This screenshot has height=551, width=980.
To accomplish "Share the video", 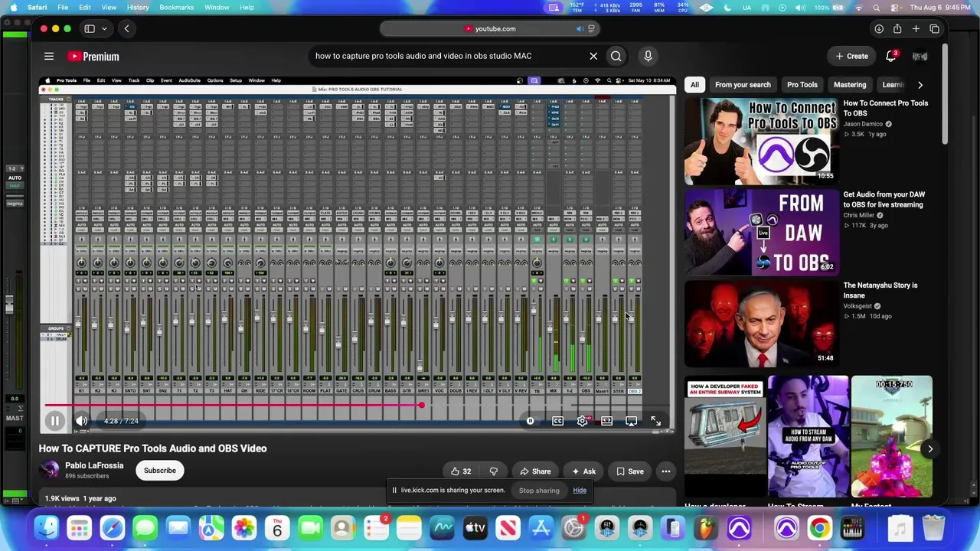I will click(536, 471).
